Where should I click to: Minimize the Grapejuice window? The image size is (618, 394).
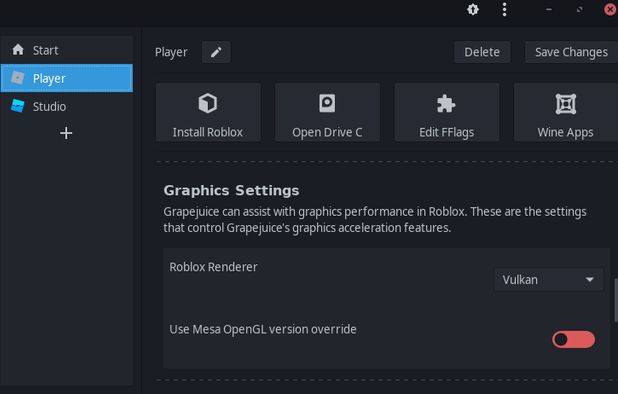(549, 9)
